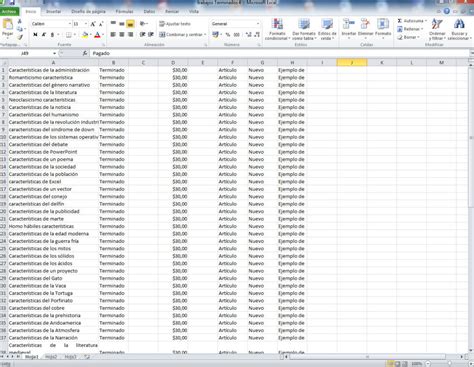Toggle bold (N) formatting

35,35
